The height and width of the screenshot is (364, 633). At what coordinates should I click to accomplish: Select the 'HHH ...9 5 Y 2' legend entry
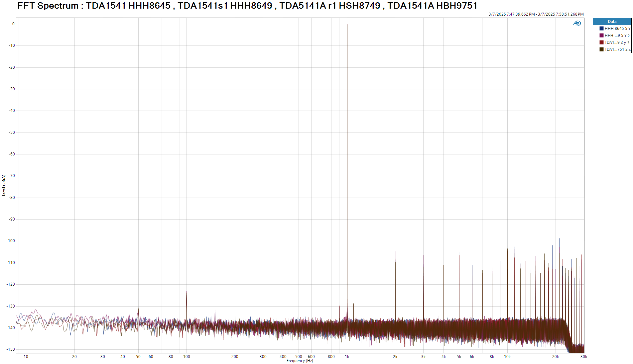[x=617, y=36]
